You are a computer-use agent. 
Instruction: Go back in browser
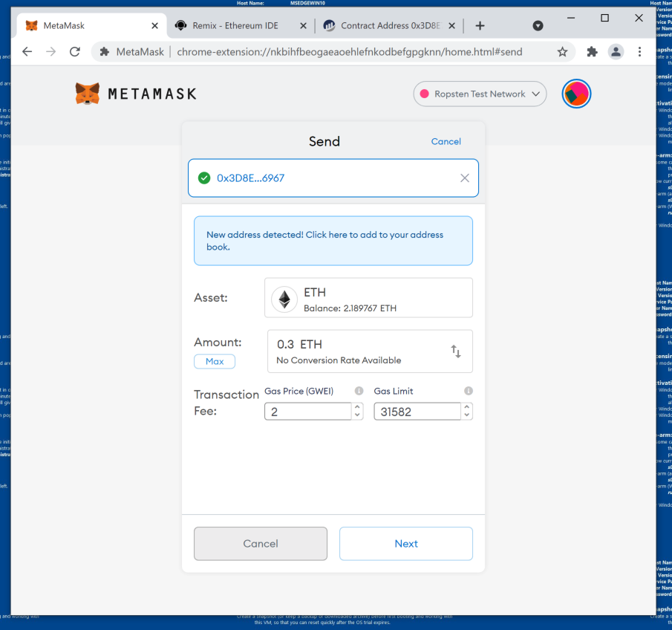[27, 52]
